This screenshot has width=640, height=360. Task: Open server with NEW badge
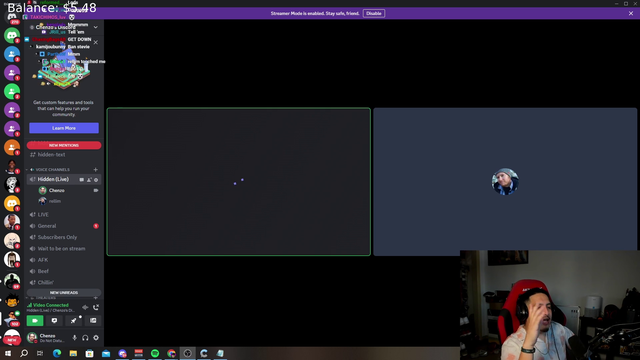point(12,337)
